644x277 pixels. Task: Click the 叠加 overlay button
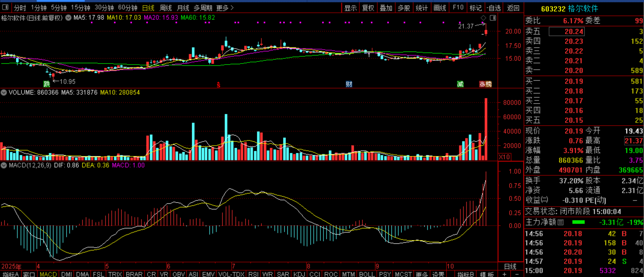[386, 8]
